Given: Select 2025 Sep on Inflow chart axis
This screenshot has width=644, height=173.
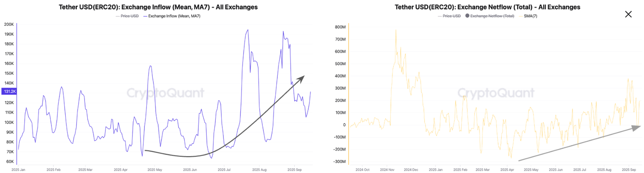Looking at the screenshot, I should [295, 170].
